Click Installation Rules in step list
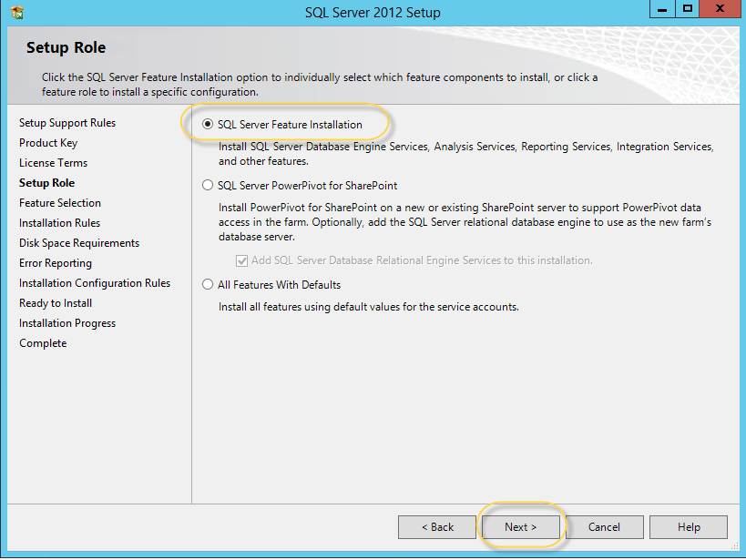 coord(60,223)
